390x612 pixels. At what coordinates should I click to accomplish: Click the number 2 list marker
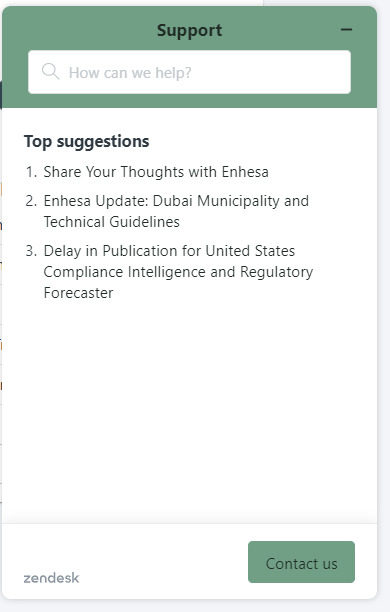pyautogui.click(x=31, y=201)
